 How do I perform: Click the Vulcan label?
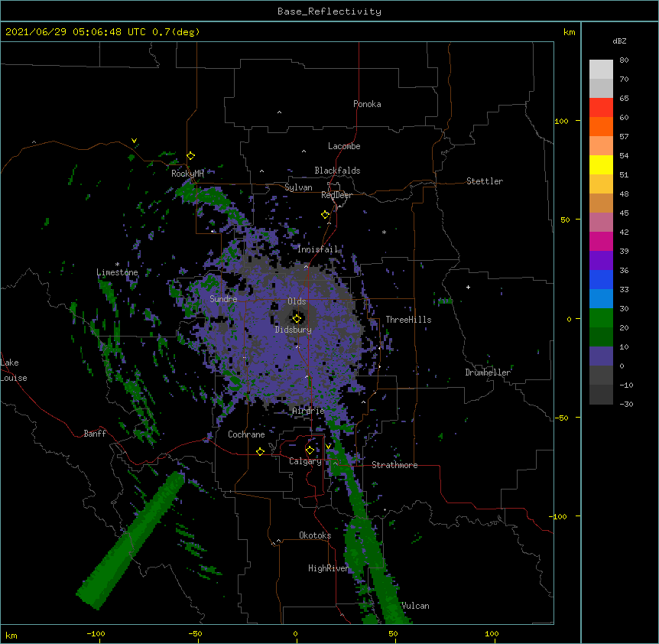[415, 606]
